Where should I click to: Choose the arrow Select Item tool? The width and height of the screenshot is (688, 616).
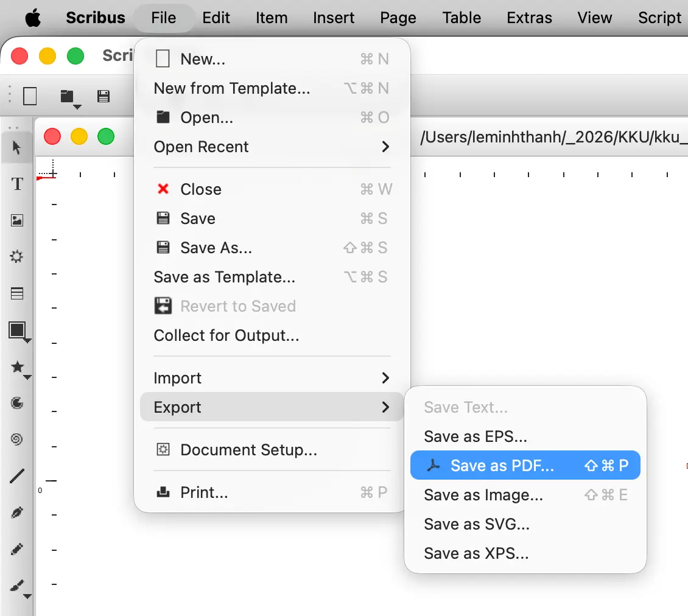(x=16, y=147)
